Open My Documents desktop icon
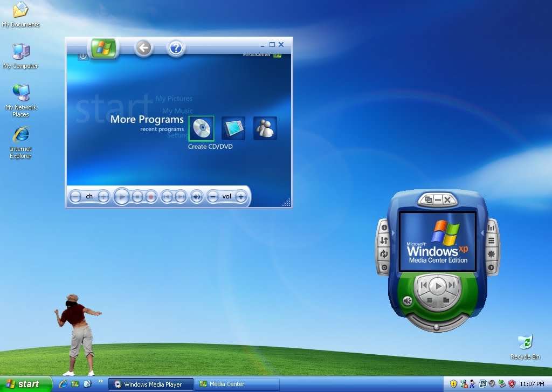Screen dimensions: 552x392 tap(20, 14)
